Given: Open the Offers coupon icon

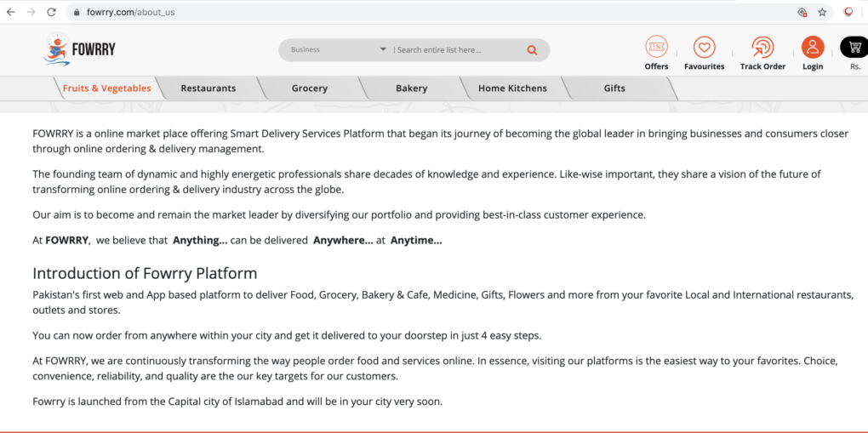Looking at the screenshot, I should tap(657, 47).
